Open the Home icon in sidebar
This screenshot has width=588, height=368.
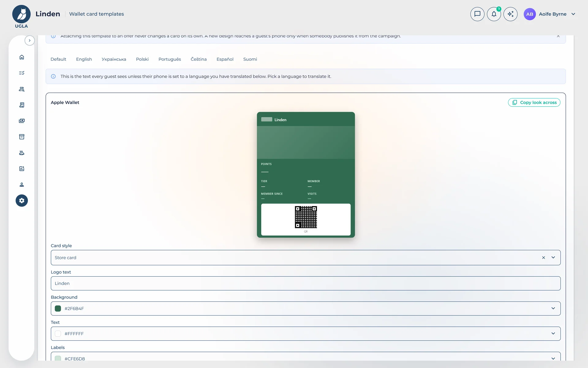pos(22,57)
